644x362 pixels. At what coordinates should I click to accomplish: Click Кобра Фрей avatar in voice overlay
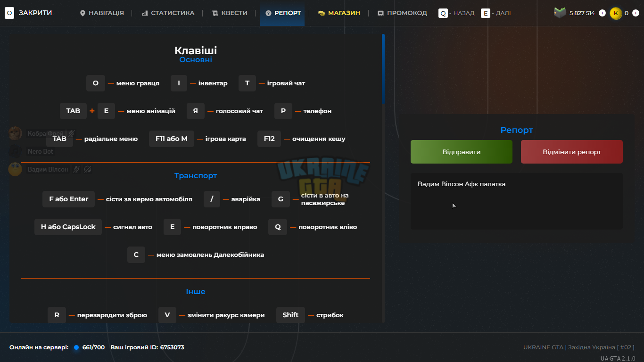point(15,133)
